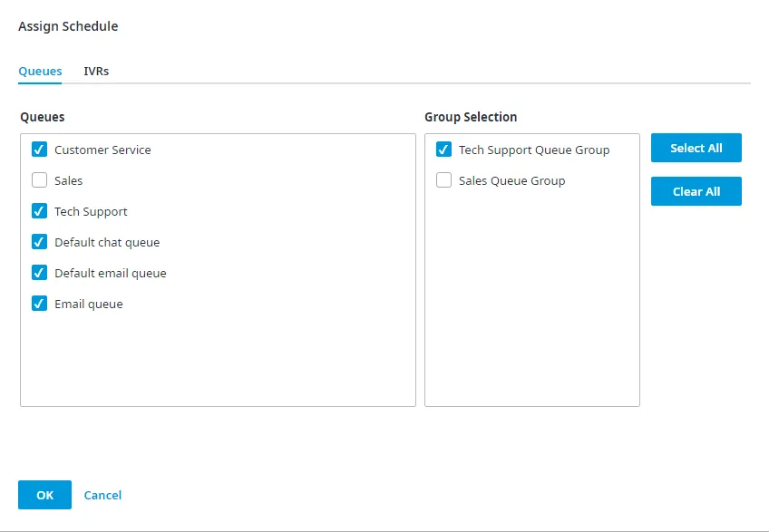Click the Tech Support queue label
Image resolution: width=769 pixels, height=532 pixels.
click(91, 212)
